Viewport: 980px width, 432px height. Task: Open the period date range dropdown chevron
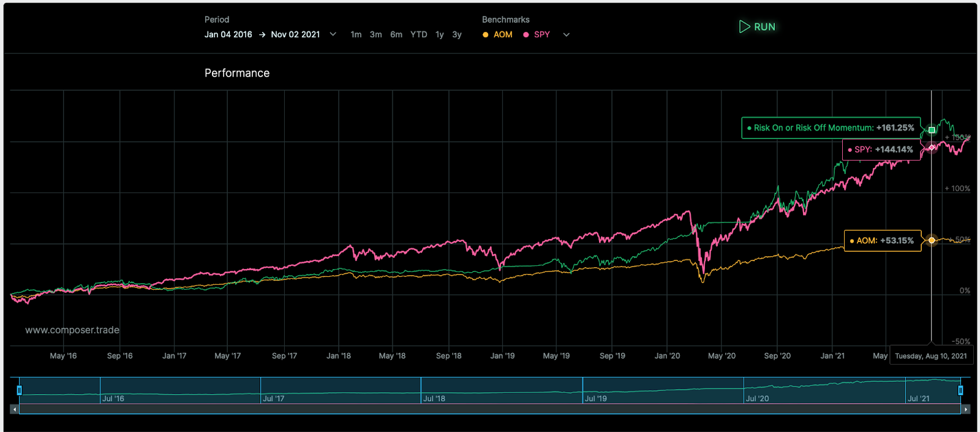click(x=333, y=34)
